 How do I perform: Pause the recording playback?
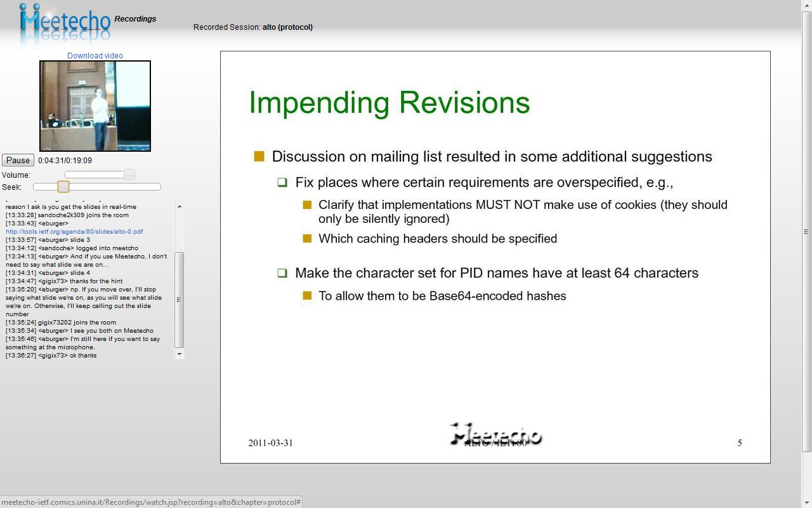(18, 161)
